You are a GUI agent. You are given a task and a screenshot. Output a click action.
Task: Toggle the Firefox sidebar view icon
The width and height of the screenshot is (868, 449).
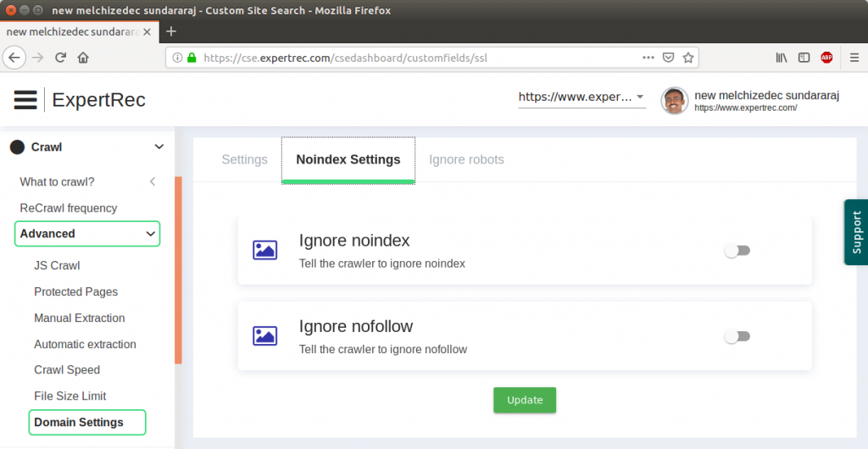804,58
